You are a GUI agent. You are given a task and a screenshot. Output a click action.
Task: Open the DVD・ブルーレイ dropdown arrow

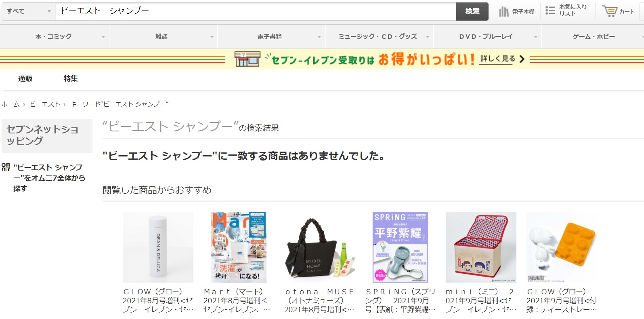(x=536, y=37)
